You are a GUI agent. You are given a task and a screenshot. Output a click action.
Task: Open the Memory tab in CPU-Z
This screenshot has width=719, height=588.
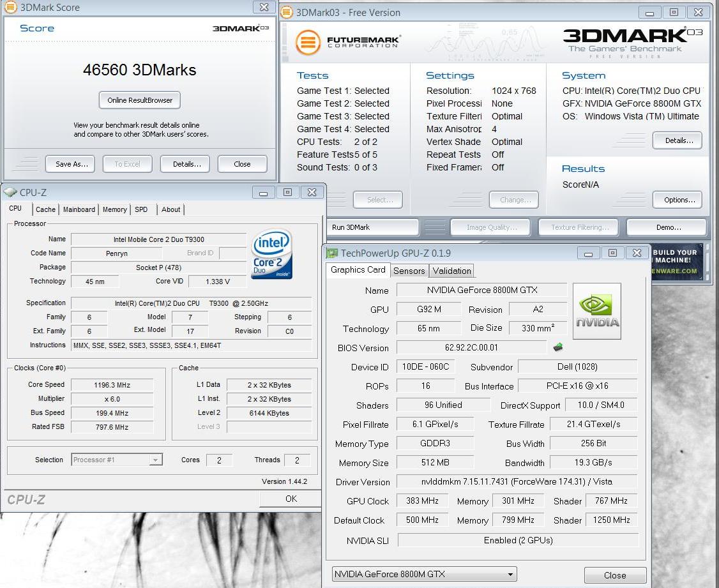coord(115,209)
